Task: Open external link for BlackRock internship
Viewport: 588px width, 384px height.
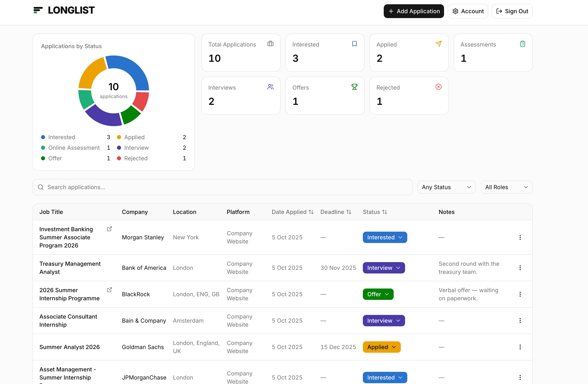Action: (109, 290)
